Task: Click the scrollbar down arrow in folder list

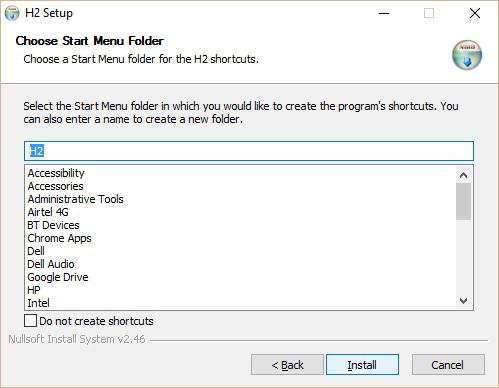Action: (463, 301)
